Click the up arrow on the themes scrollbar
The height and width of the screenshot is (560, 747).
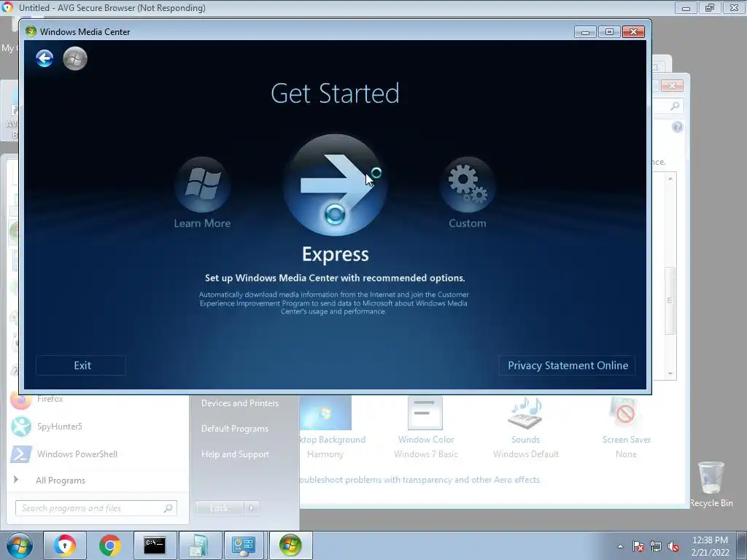(x=670, y=179)
